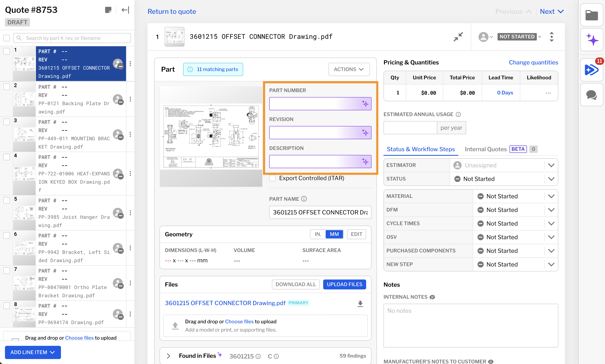Click the Part Name input field
This screenshot has height=364, width=605.
click(x=320, y=212)
